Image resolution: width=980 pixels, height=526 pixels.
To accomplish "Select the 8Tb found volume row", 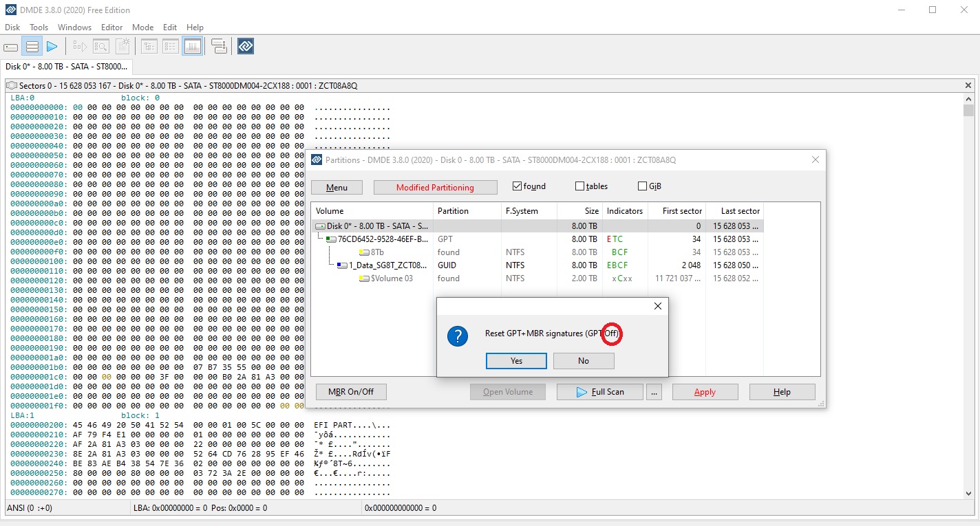I will click(538, 252).
